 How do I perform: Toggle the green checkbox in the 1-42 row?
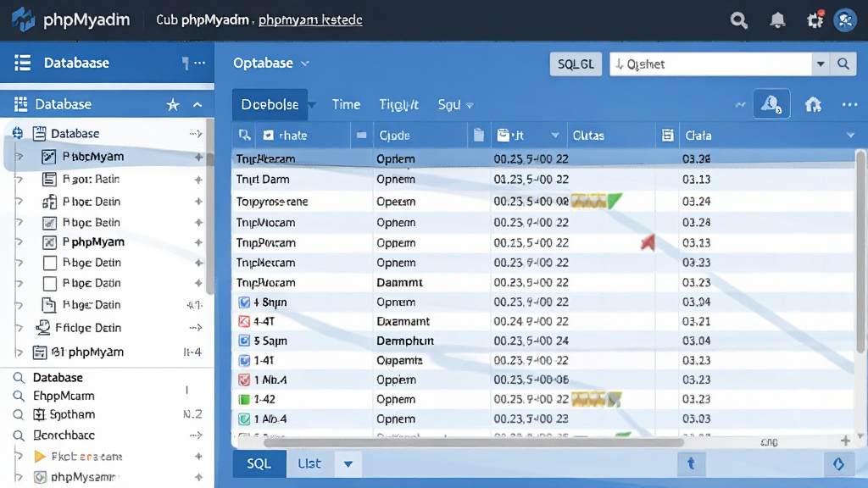click(244, 400)
